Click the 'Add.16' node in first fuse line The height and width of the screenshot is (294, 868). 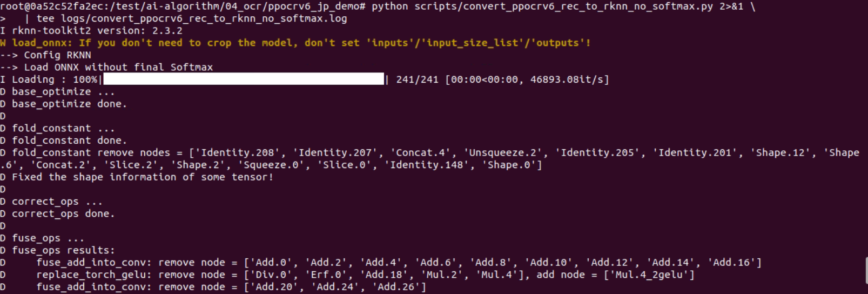click(x=731, y=262)
